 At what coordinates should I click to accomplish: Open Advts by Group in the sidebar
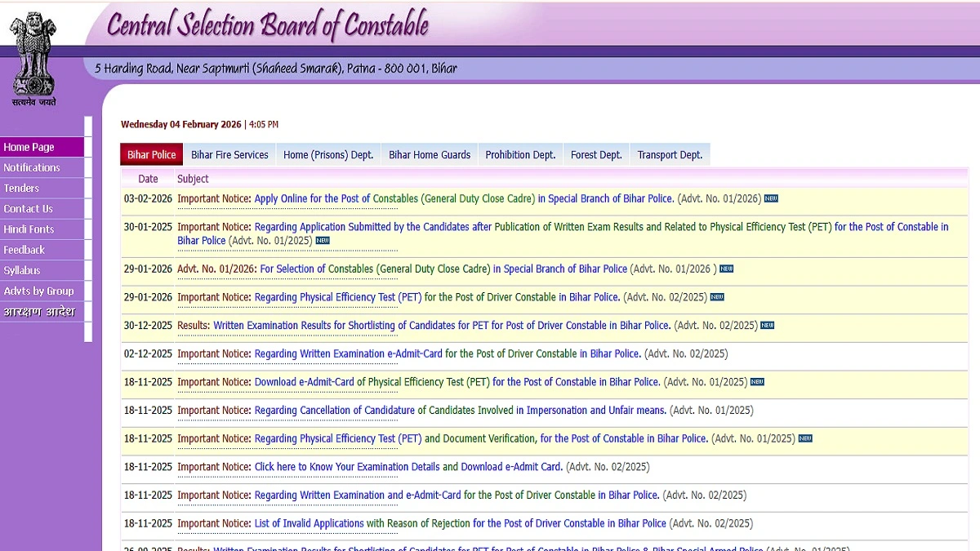(38, 291)
